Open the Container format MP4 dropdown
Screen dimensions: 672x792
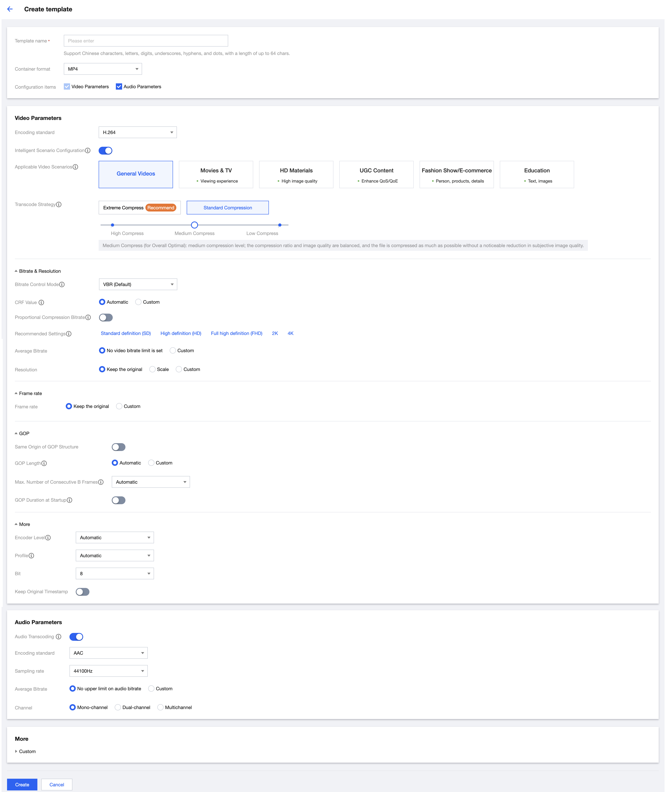tap(103, 69)
